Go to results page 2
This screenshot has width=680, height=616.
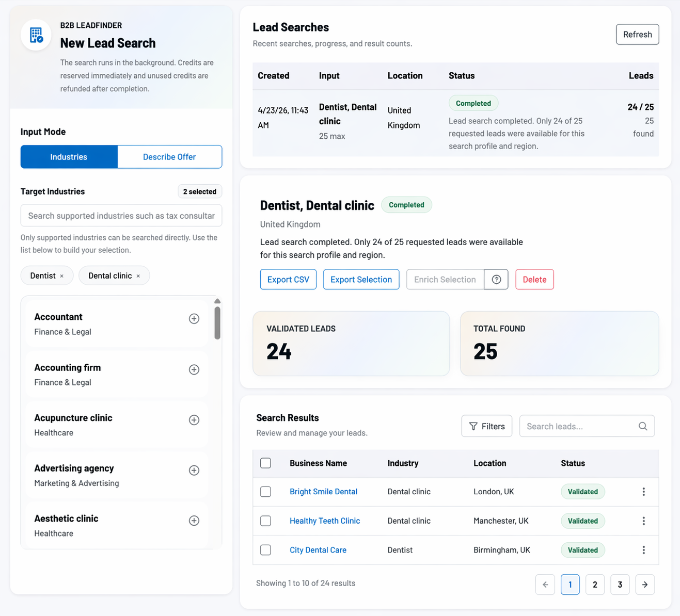pos(595,585)
